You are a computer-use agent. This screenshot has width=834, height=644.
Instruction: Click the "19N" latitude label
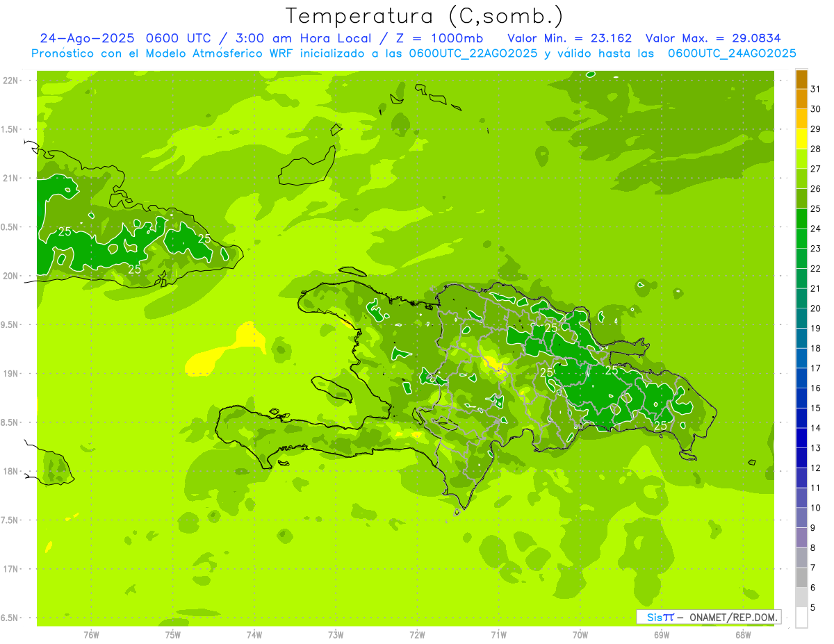coord(10,374)
